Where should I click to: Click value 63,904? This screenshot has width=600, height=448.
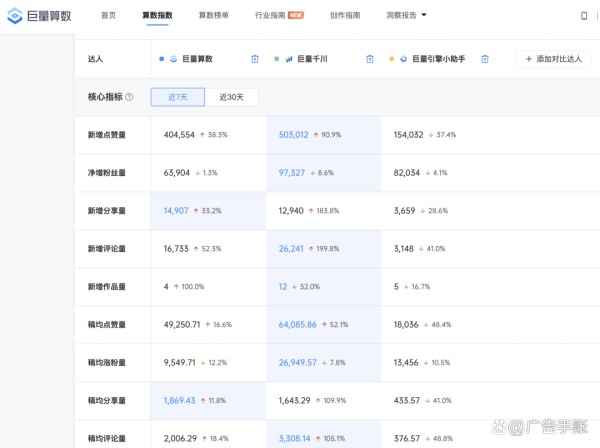[x=177, y=173]
